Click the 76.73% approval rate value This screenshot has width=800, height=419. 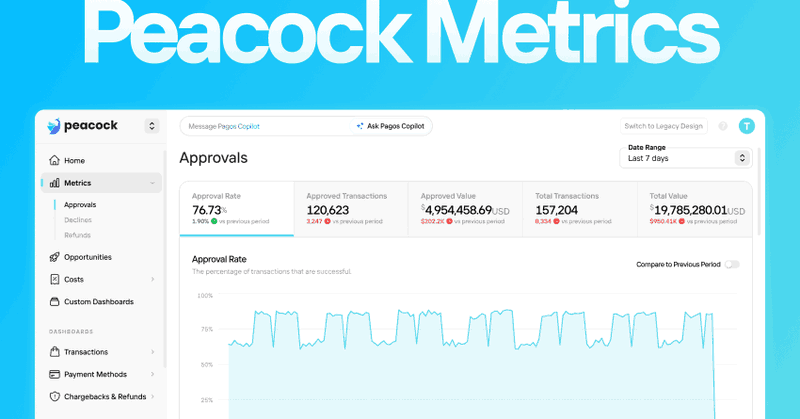(x=209, y=210)
